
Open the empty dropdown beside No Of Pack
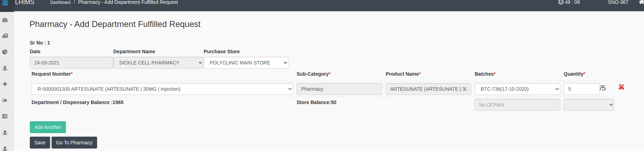click(589, 105)
